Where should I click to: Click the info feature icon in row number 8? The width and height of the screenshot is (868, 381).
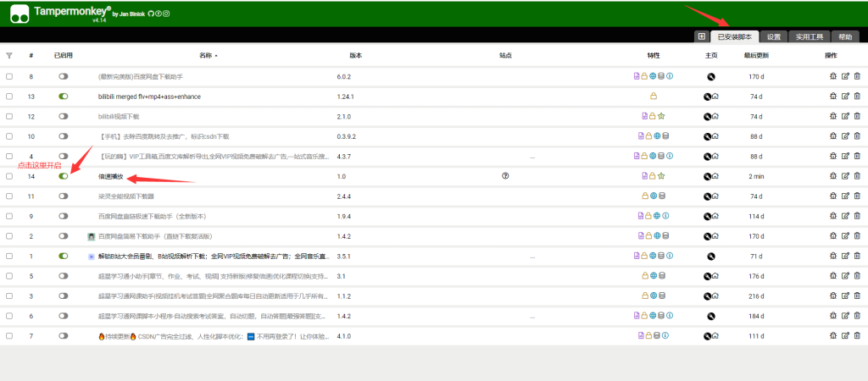pyautogui.click(x=670, y=76)
